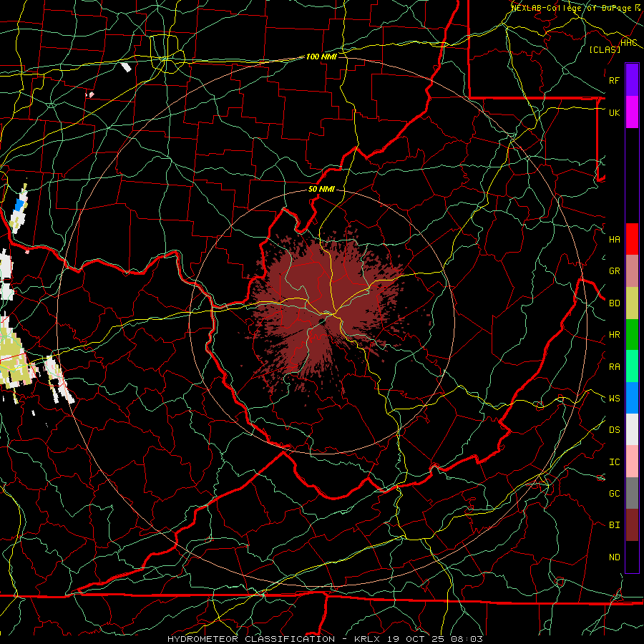Viewport: 644px width, 644px height.
Task: Select the GR salmon legend color
Action: click(632, 270)
